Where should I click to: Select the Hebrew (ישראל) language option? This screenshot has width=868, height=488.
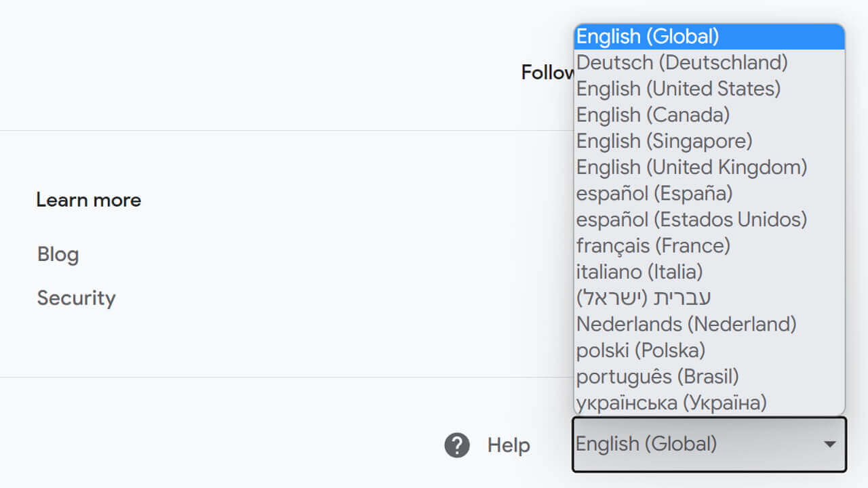pos(643,298)
